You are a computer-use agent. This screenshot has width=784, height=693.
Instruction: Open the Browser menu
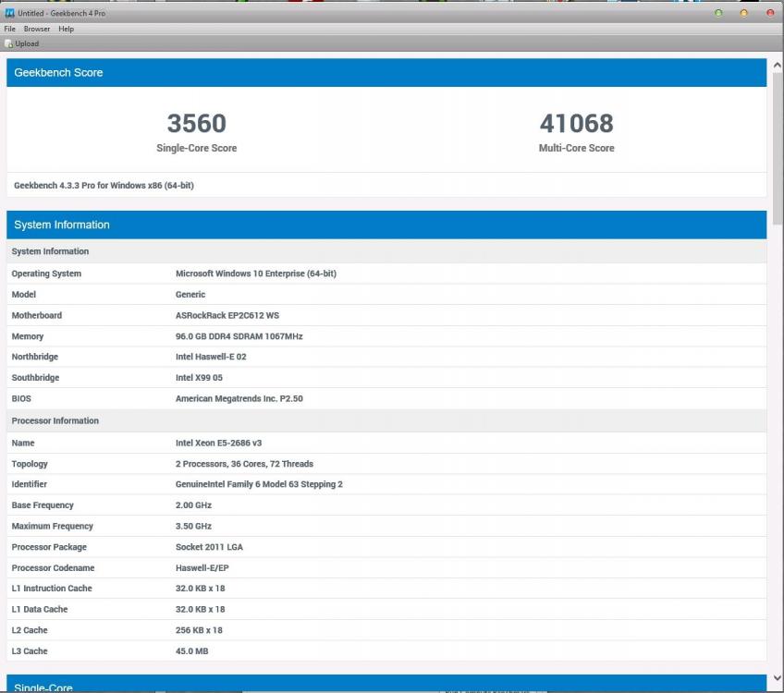pyautogui.click(x=36, y=29)
